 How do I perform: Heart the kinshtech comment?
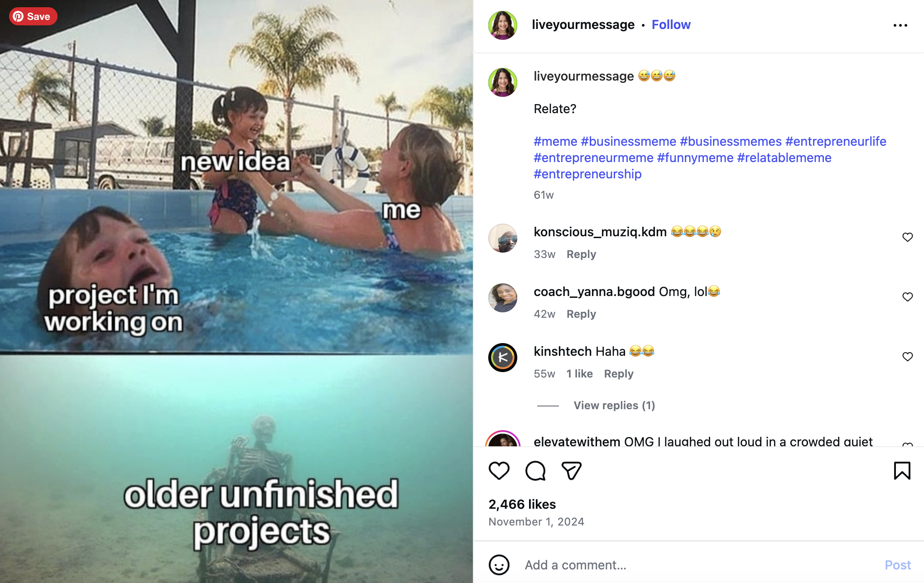point(907,357)
